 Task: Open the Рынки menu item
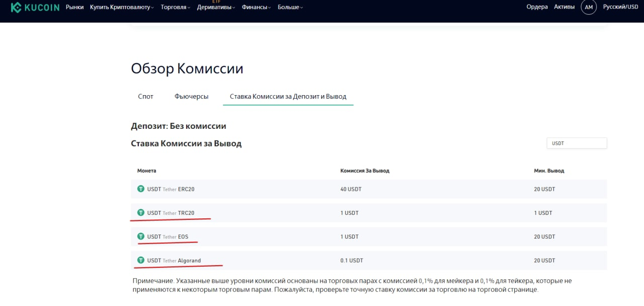click(74, 7)
